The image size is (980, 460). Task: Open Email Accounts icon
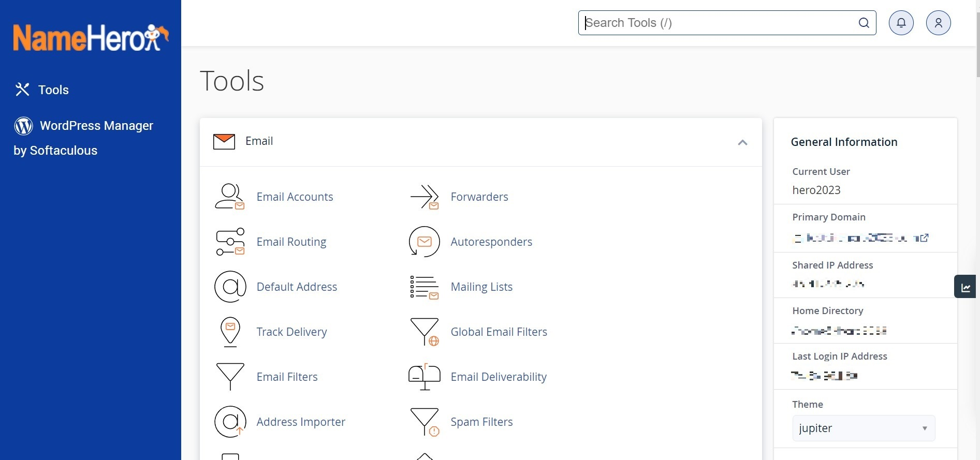point(230,197)
